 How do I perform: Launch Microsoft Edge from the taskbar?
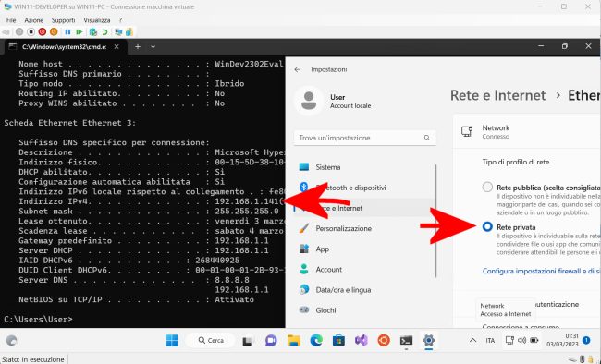pyautogui.click(x=316, y=340)
